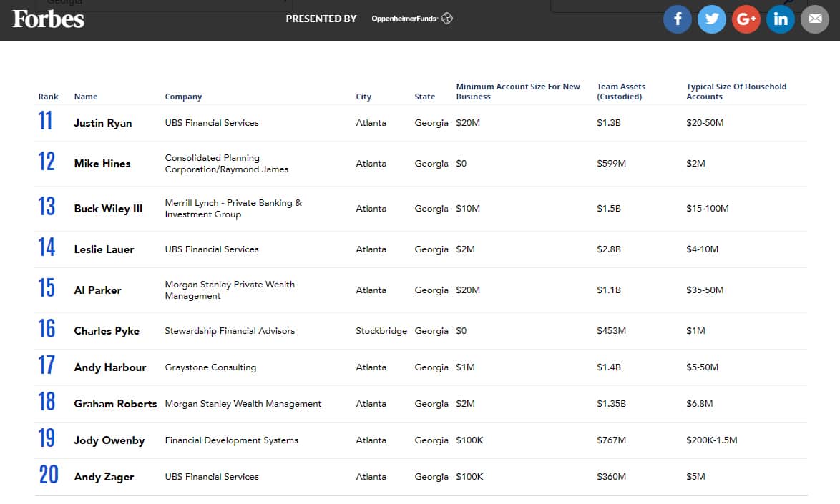Open the OppenheimerFunds sponsor logo
This screenshot has height=504, width=840.
(412, 19)
